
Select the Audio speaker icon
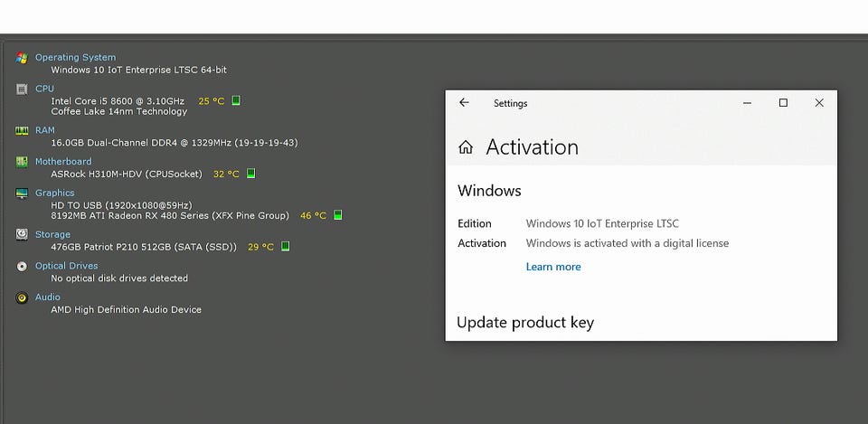point(22,297)
